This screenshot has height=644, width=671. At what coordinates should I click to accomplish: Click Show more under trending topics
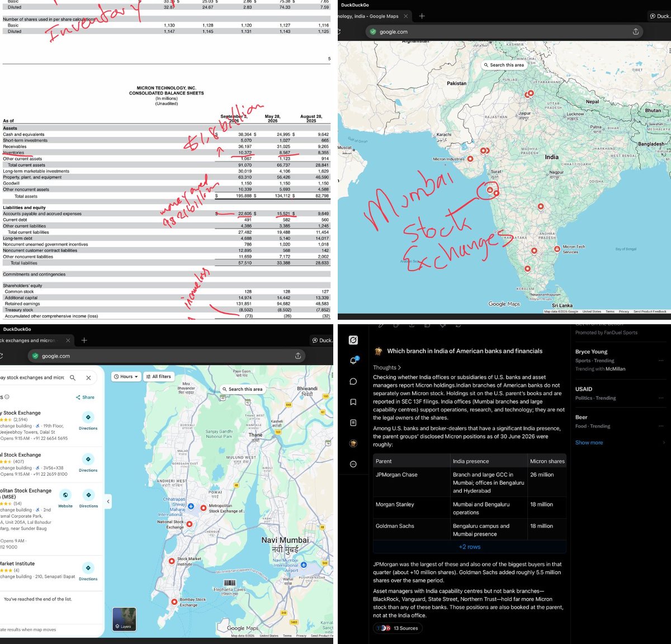pos(589,443)
